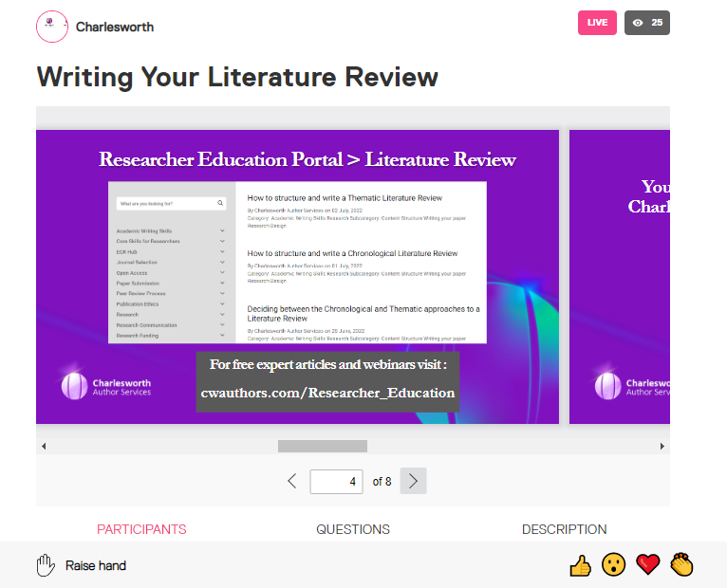Expand the Open Access category
The image size is (727, 588).
(x=171, y=273)
